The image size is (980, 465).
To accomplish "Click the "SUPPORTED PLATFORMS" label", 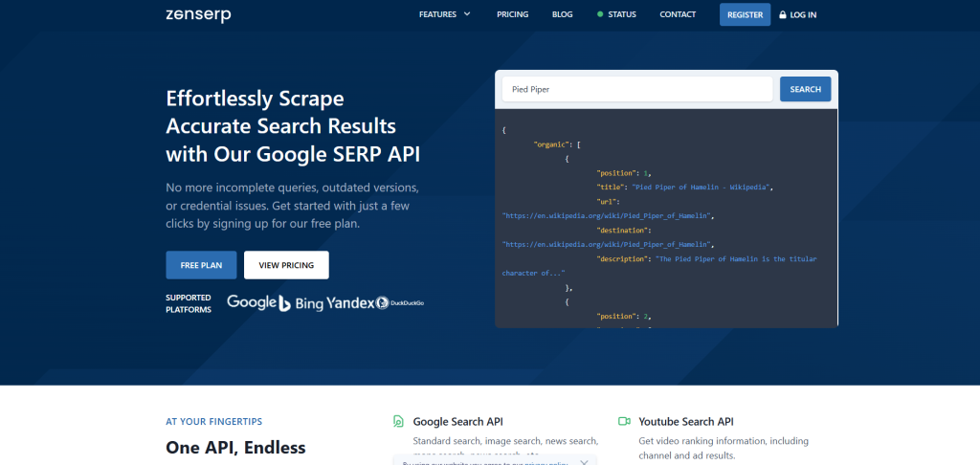I will tap(189, 303).
